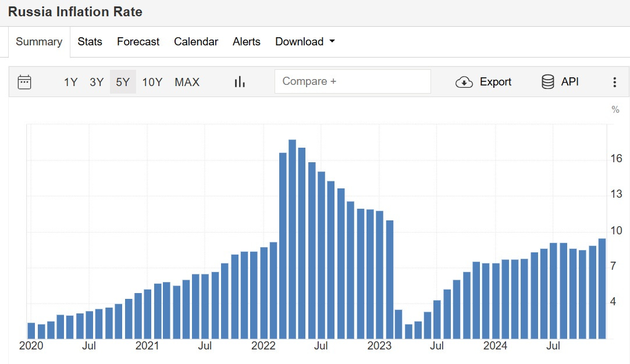Click the 16 y-axis value
The image size is (630, 364).
(x=616, y=159)
